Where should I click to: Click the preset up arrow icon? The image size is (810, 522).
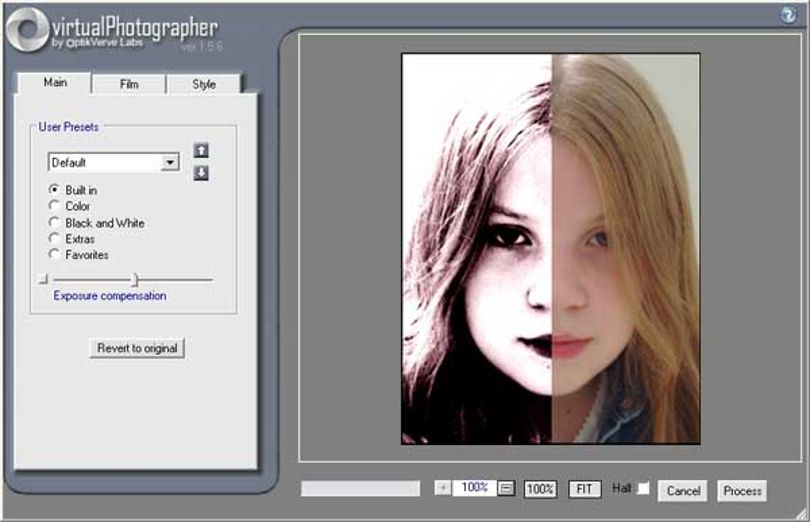point(201,150)
